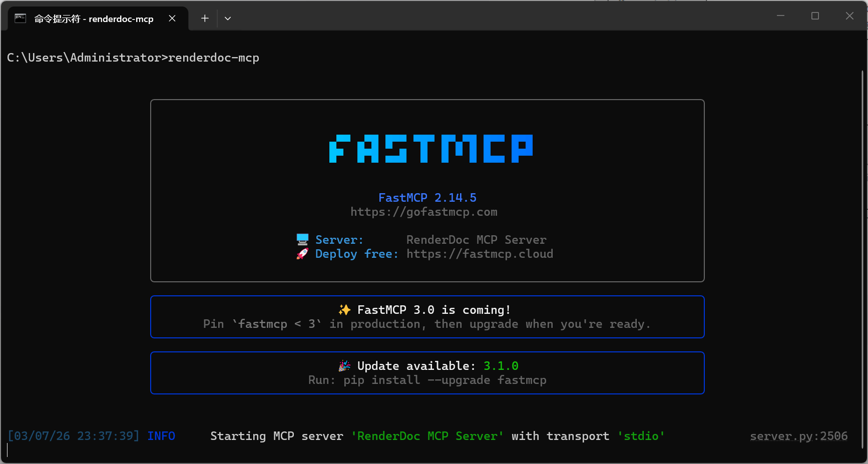Click the 'pip install --upgrade fastmcp' text
The height and width of the screenshot is (464, 868).
[445, 380]
